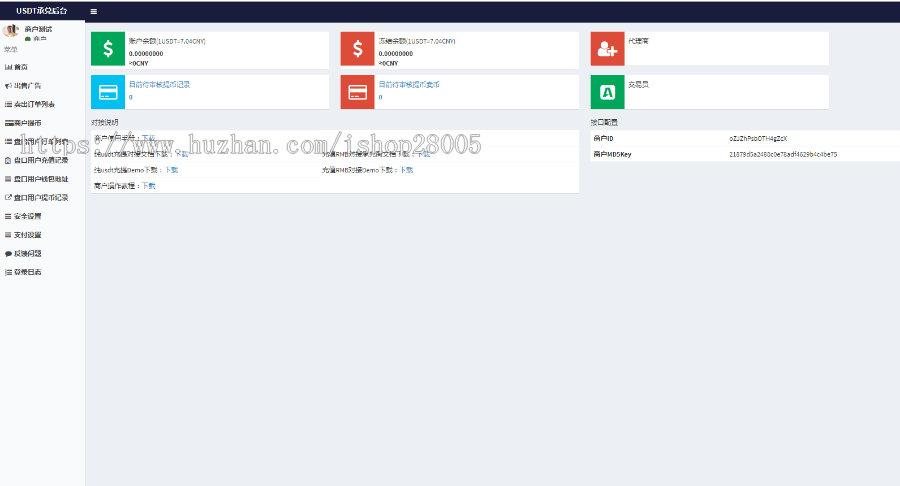The width and height of the screenshot is (900, 486).
Task: Download the 纯usdt充值Demo file
Action: point(172,170)
